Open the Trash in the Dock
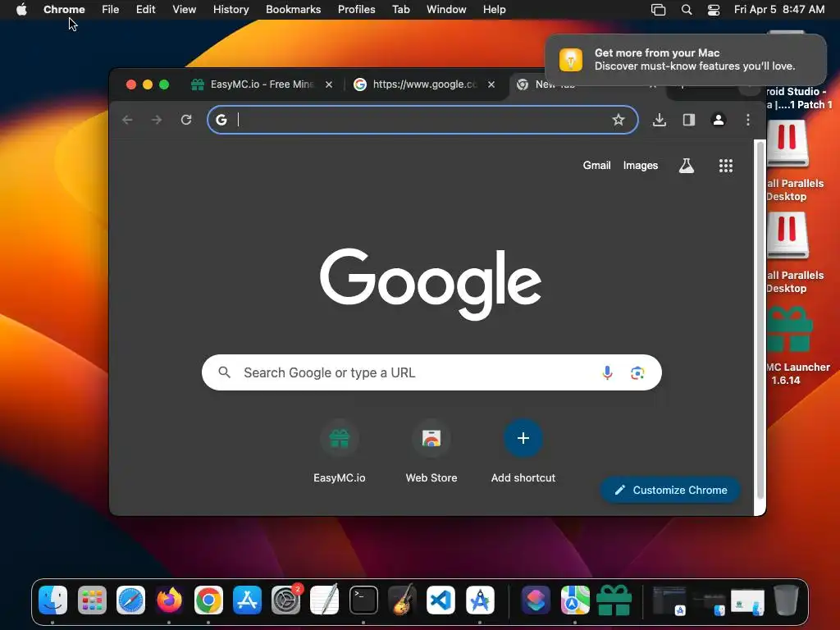Viewport: 840px width, 630px height. coord(786,600)
